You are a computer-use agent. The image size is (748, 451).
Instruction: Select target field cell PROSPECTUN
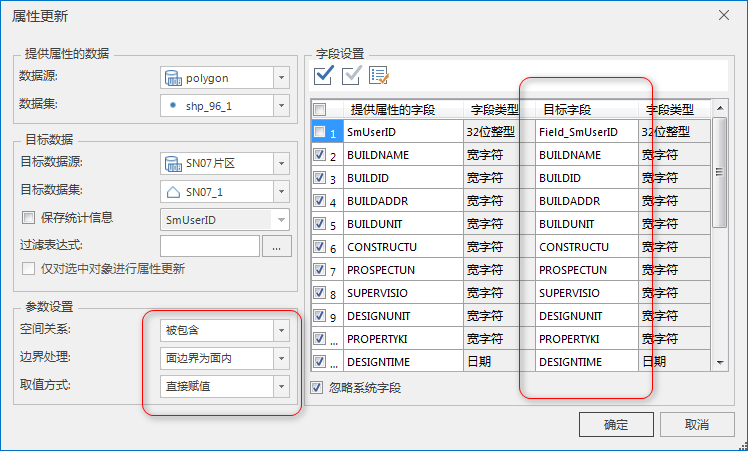tap(587, 269)
